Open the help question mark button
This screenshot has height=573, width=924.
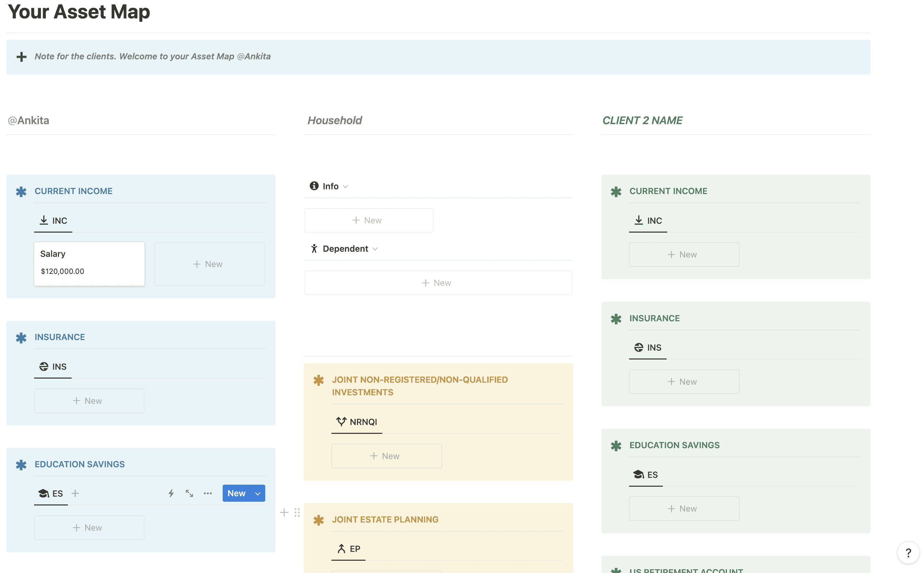(908, 553)
